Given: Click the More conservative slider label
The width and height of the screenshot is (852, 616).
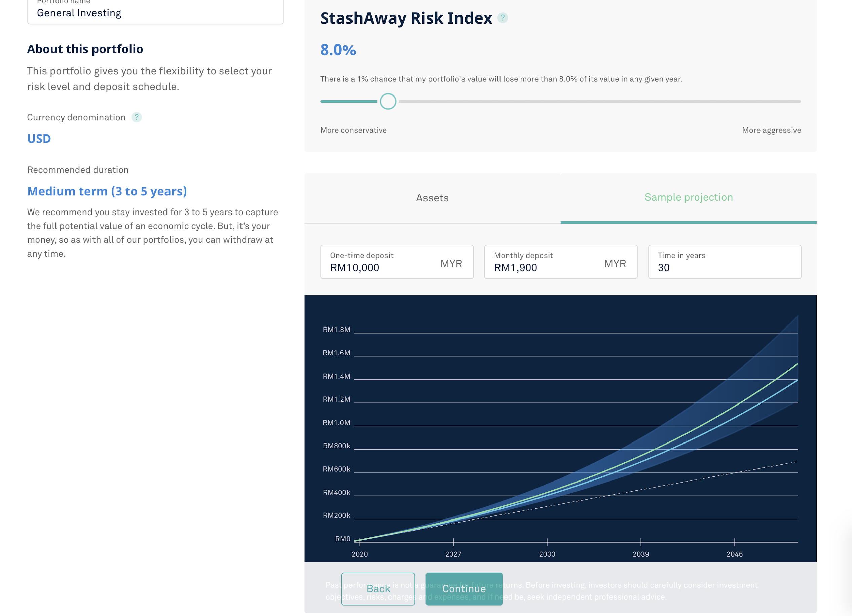Looking at the screenshot, I should [353, 130].
